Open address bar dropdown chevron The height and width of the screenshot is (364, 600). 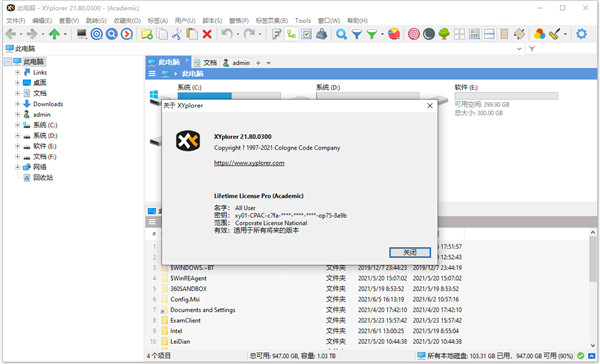pos(519,49)
